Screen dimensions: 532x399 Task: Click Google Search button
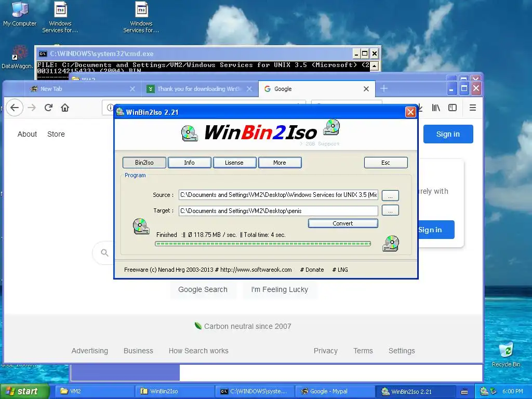coord(203,289)
